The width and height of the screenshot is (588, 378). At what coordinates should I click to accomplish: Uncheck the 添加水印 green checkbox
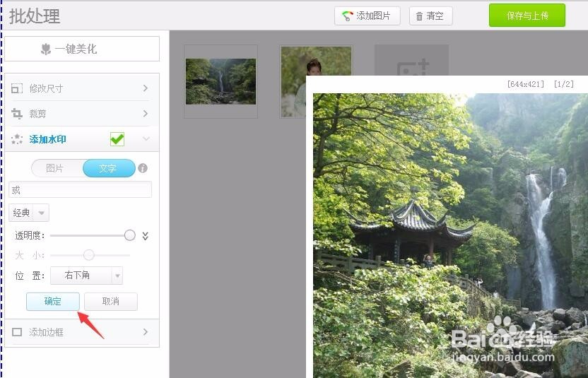coord(117,139)
